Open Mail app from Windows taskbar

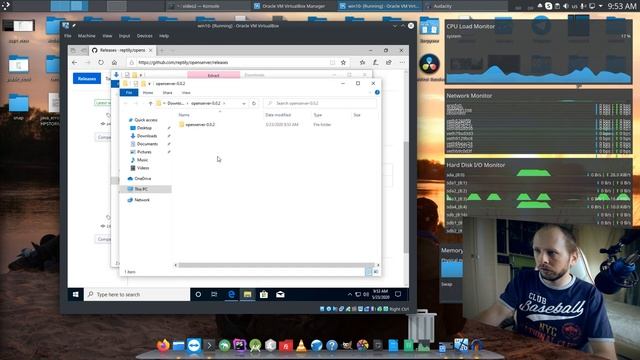click(280, 294)
